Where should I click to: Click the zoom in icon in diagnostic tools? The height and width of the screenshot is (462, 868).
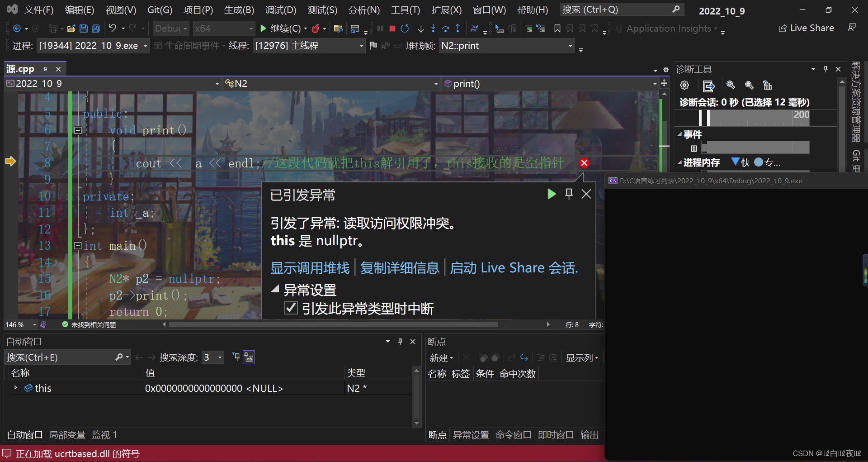point(731,85)
